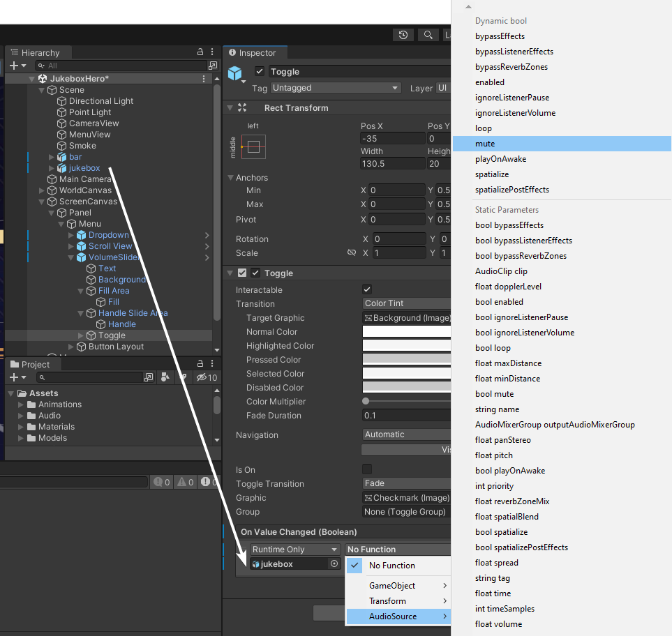Toggle the Toggle component enabled checkbox
This screenshot has height=636, width=672.
click(255, 273)
